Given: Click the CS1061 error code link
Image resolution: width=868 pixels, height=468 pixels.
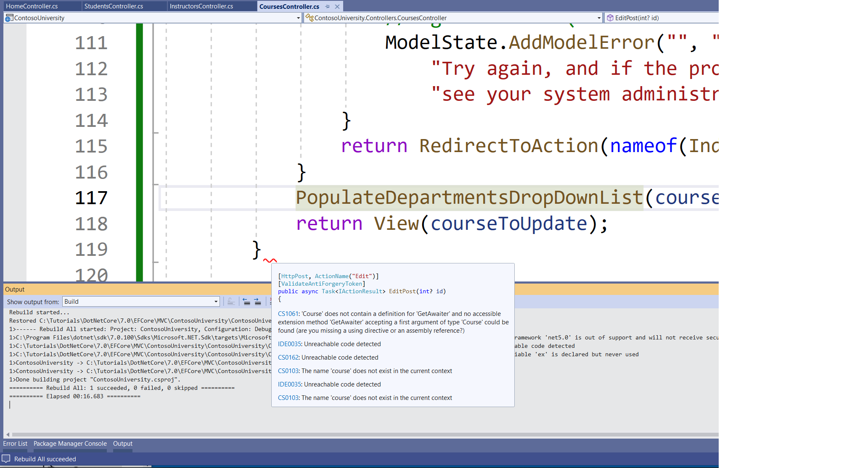Looking at the screenshot, I should coord(288,314).
